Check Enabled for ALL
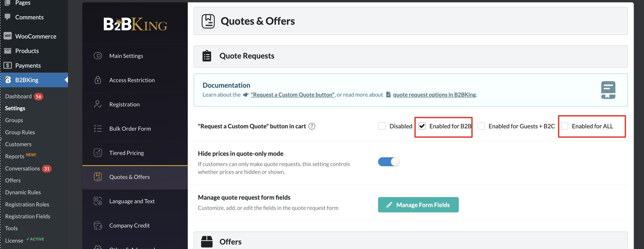This screenshot has width=644, height=249. pyautogui.click(x=565, y=126)
